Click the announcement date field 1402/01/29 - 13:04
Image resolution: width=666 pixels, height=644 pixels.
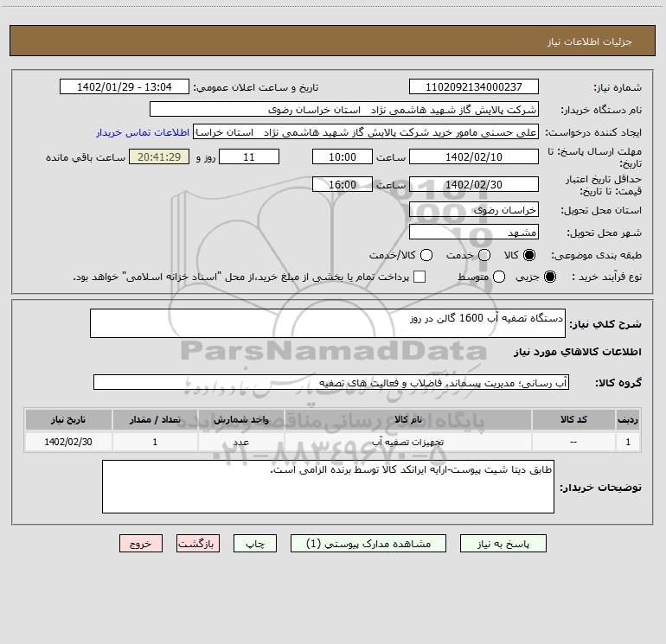125,87
